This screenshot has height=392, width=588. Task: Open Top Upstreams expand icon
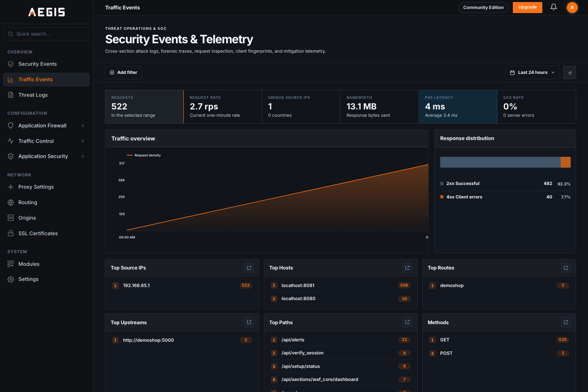tap(249, 322)
